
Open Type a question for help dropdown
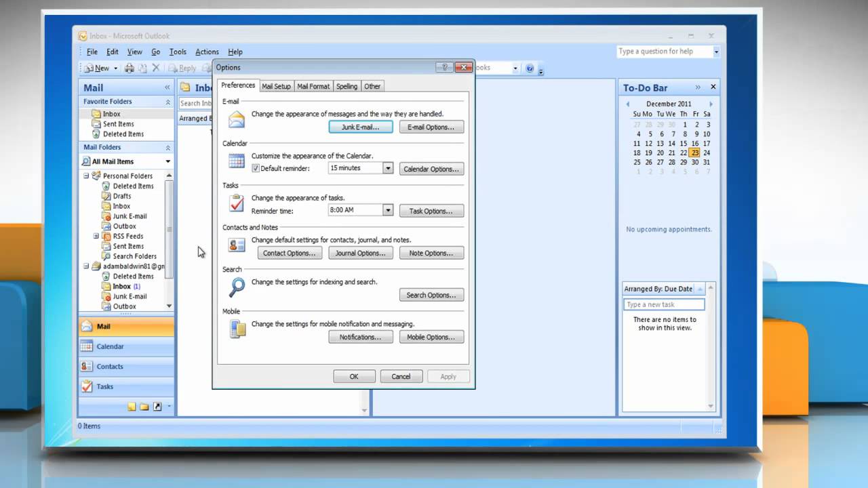coord(716,52)
